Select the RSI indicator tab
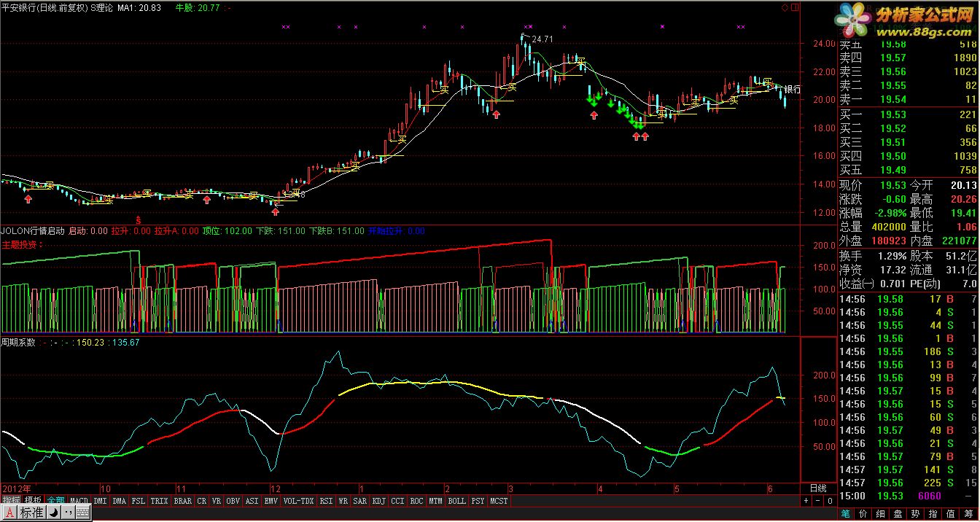The width and height of the screenshot is (980, 522). tap(326, 501)
